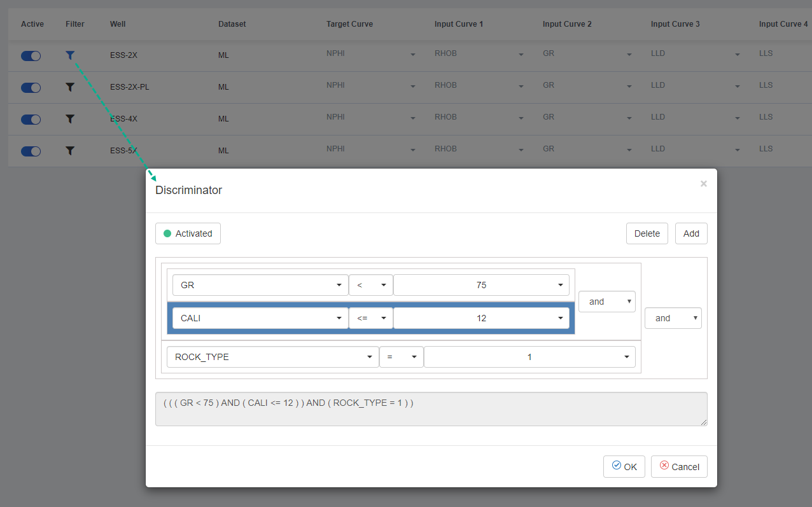Open filter icon in ESS-4X row

pos(70,119)
